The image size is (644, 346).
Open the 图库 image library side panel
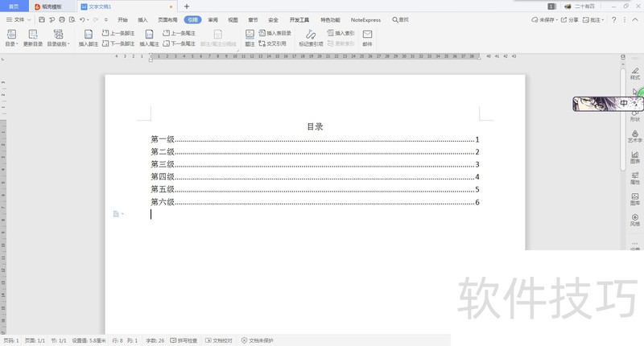[x=635, y=199]
